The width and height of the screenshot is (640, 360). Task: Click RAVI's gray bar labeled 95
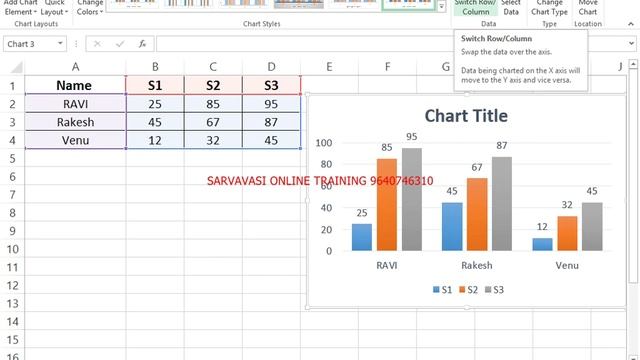(412, 199)
